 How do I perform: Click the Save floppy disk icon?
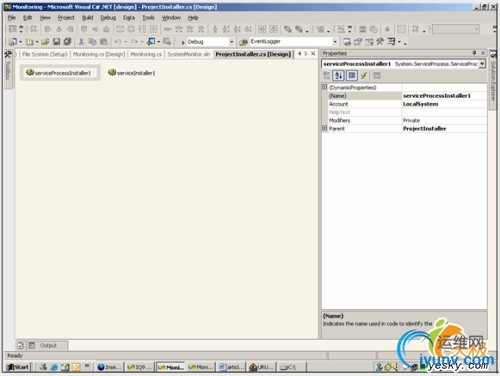tap(56, 42)
